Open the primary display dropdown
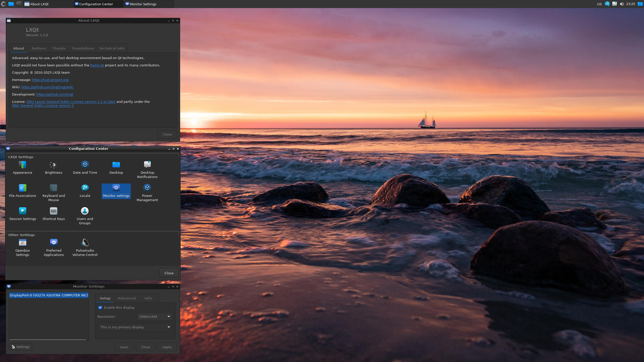This screenshot has width=644, height=362. (135, 327)
